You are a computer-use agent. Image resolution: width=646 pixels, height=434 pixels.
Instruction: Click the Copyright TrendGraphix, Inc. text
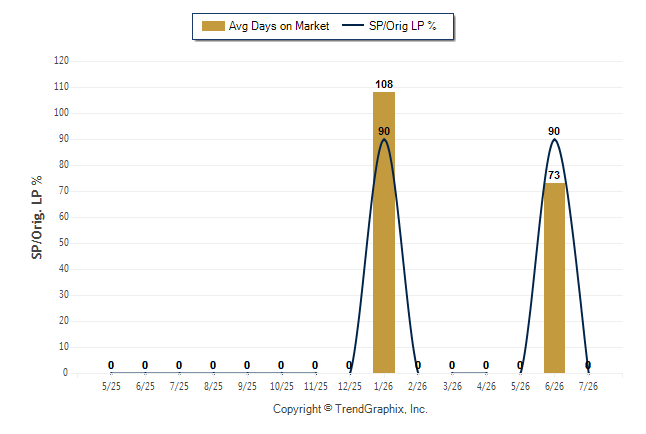(x=350, y=409)
